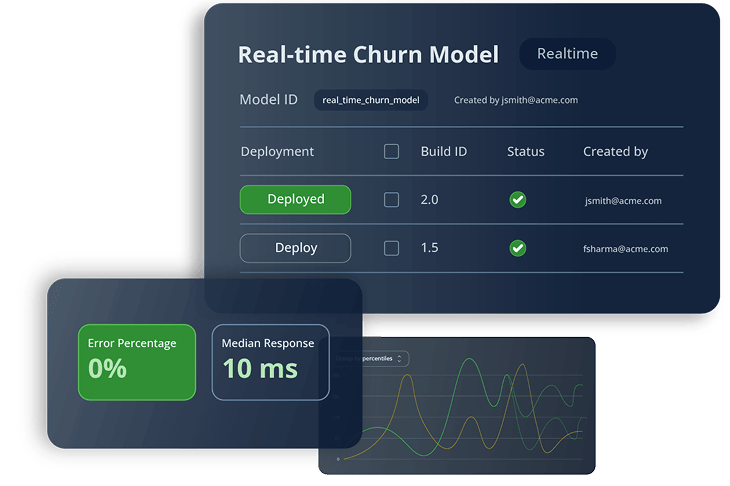The width and height of the screenshot is (730, 486).
Task: Open the Median Response 10 ms card
Action: [x=270, y=361]
